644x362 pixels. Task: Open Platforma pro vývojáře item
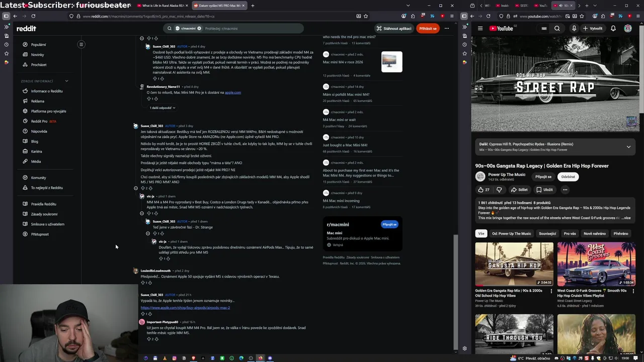[x=48, y=111]
